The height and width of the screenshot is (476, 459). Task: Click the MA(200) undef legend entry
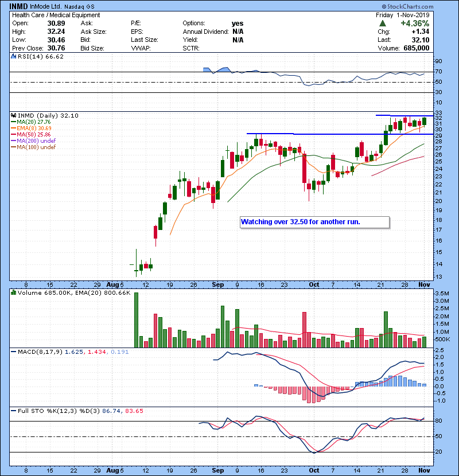tap(33, 141)
